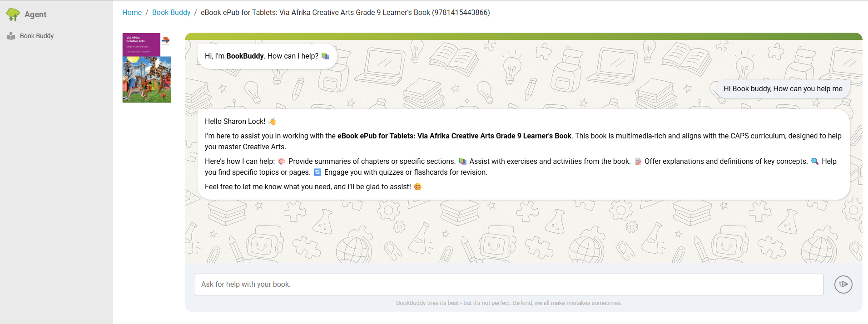The height and width of the screenshot is (324, 868).
Task: Click the BookBuddy disclaimer text below input
Action: (x=509, y=303)
